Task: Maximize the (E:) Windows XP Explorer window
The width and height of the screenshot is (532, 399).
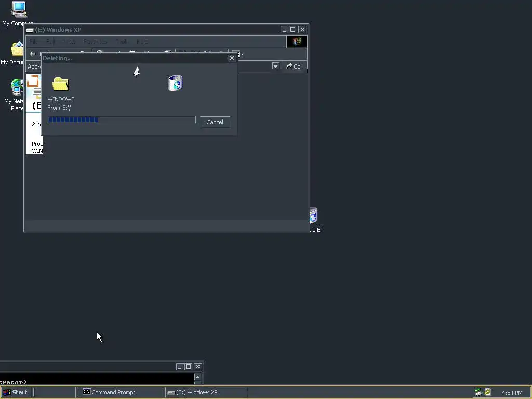Action: [x=293, y=30]
